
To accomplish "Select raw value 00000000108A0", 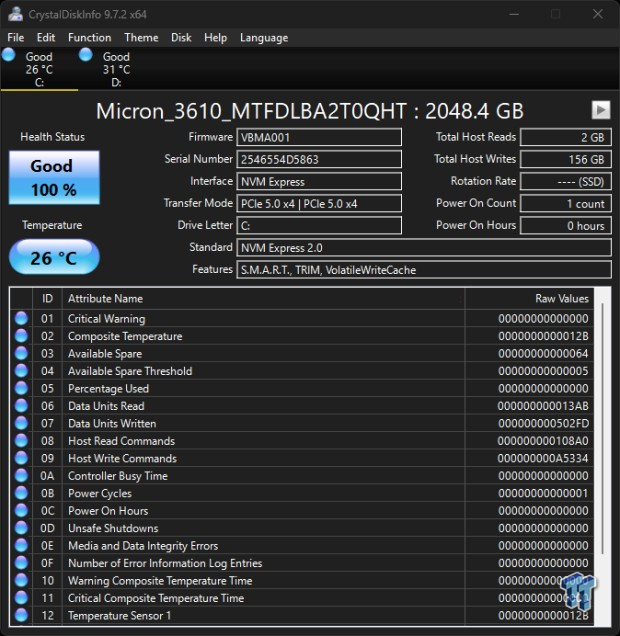I will coord(543,441).
